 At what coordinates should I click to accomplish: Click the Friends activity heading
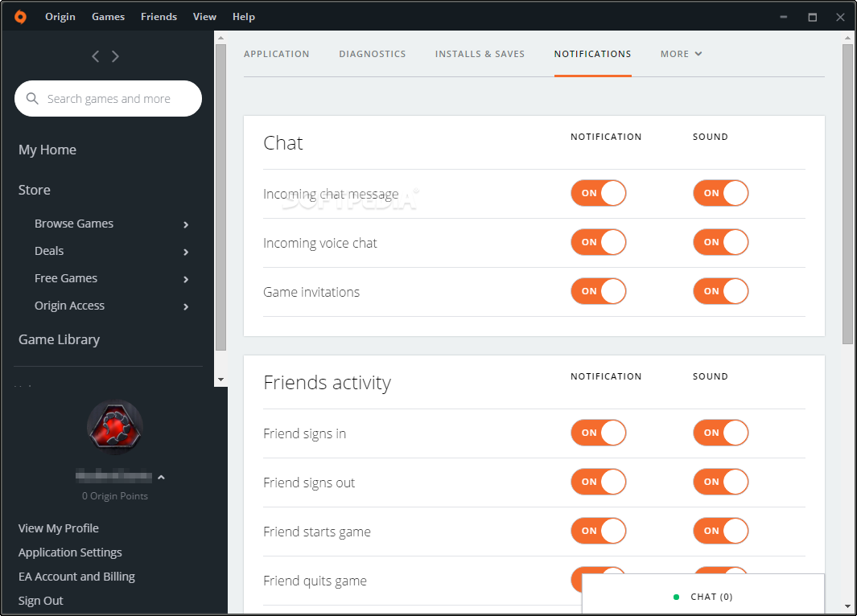pyautogui.click(x=327, y=382)
